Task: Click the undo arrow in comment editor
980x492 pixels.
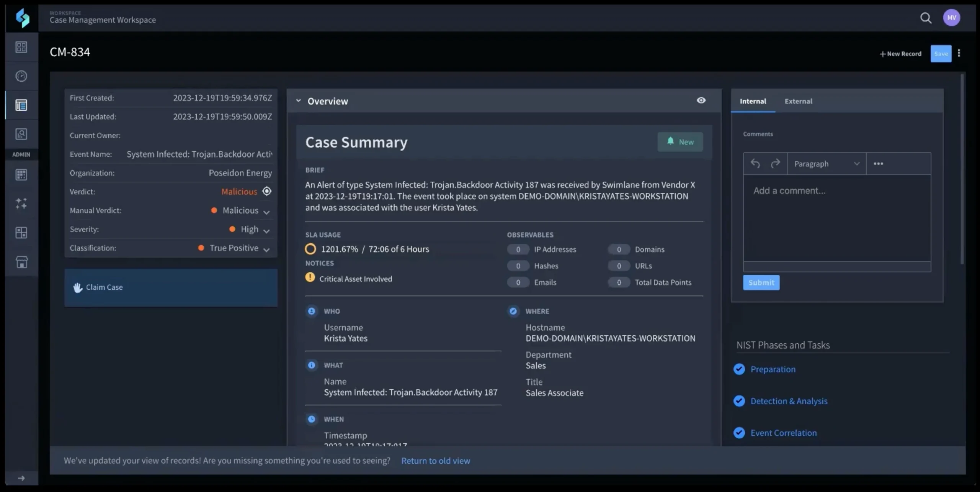Action: pos(755,164)
